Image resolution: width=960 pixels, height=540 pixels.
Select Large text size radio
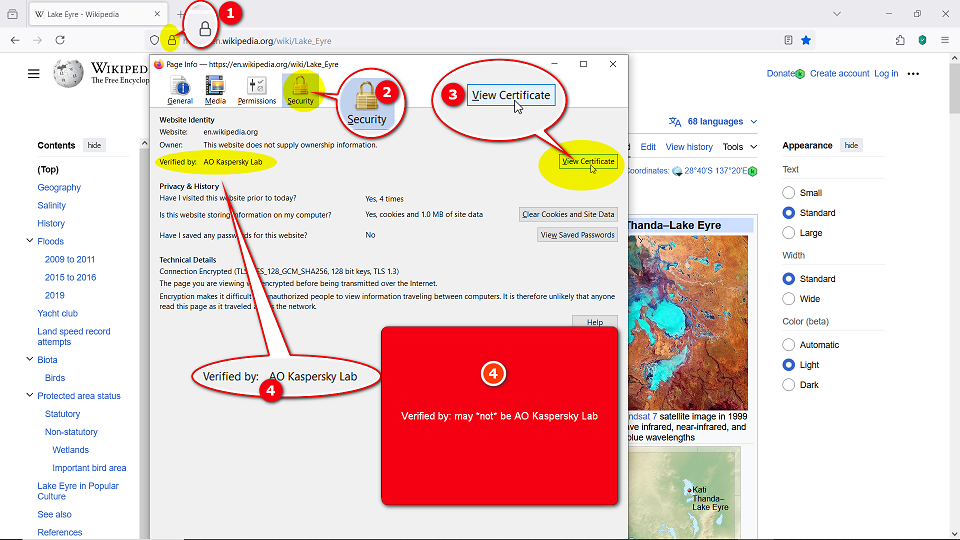coord(789,233)
